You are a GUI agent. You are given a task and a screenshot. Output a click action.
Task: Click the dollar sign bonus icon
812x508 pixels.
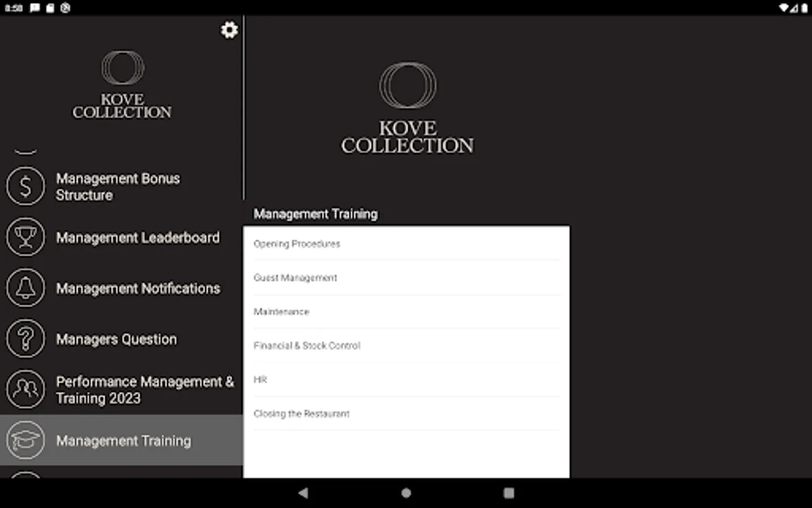25,186
